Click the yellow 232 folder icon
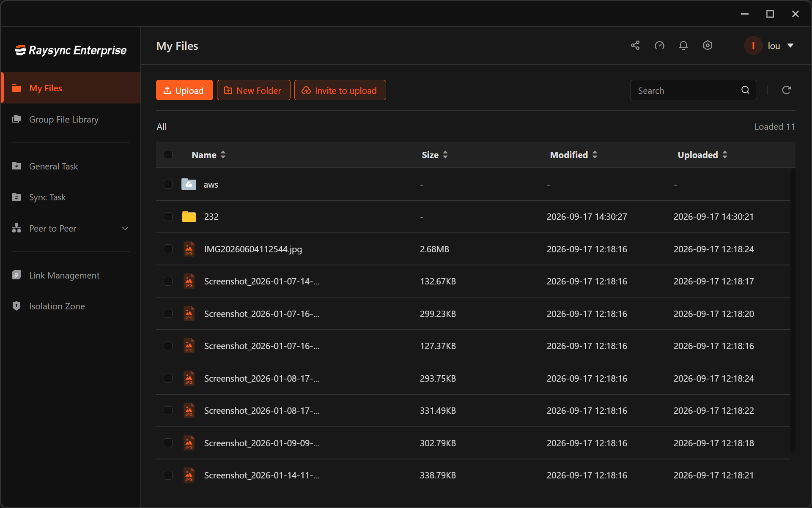 tap(189, 216)
